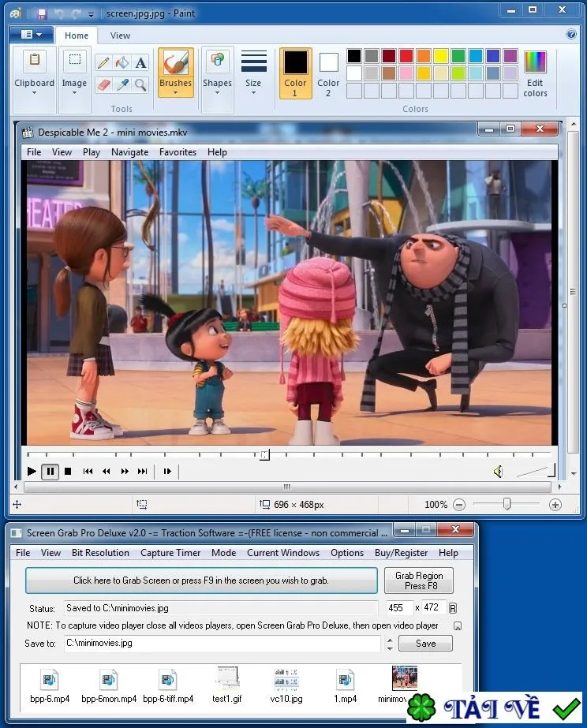Click the Skip to next track button
Screen dimensions: 587x728
pos(143,471)
